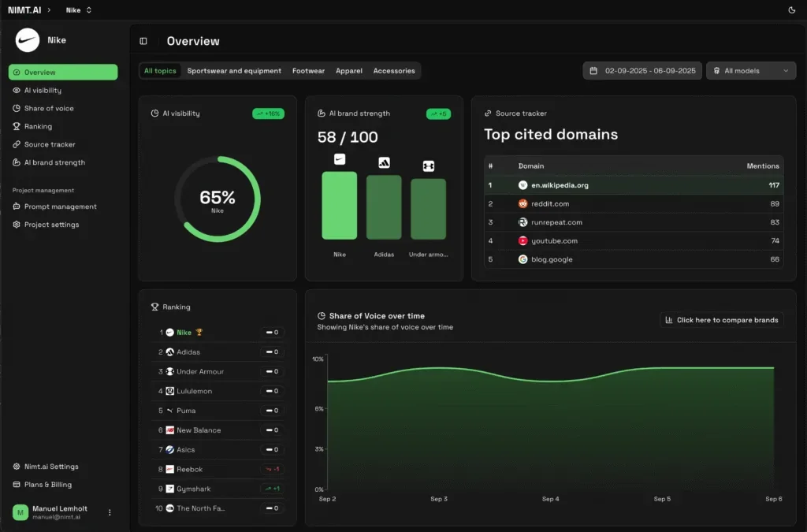Open the account options three-dot menu

[110, 512]
